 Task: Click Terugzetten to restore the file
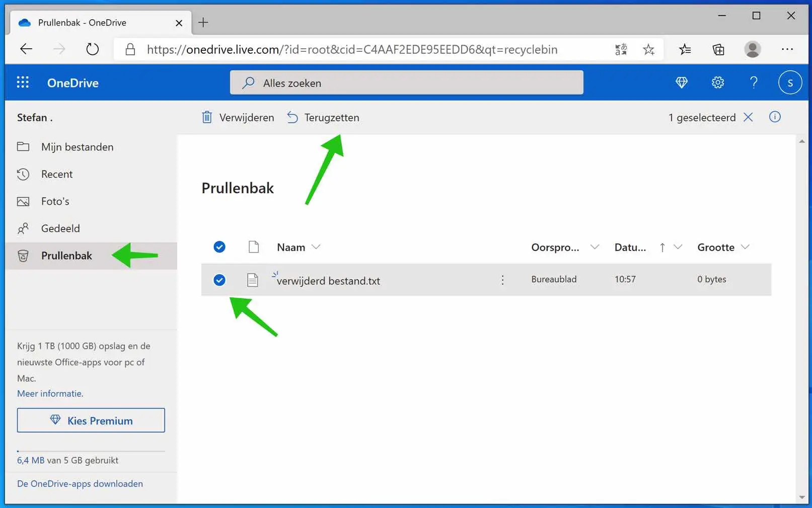(x=323, y=117)
